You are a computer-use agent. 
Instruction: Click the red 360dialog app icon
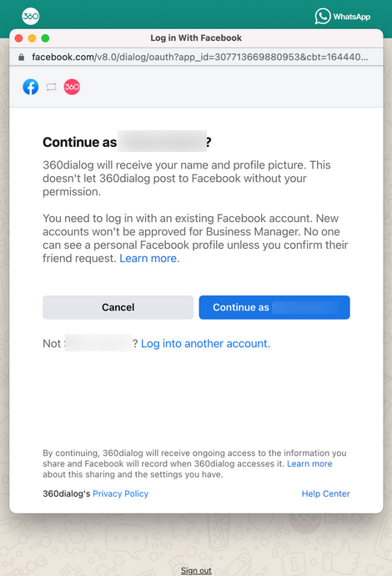[72, 87]
